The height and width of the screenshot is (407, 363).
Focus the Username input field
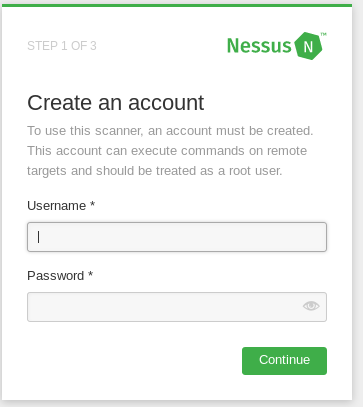(177, 237)
